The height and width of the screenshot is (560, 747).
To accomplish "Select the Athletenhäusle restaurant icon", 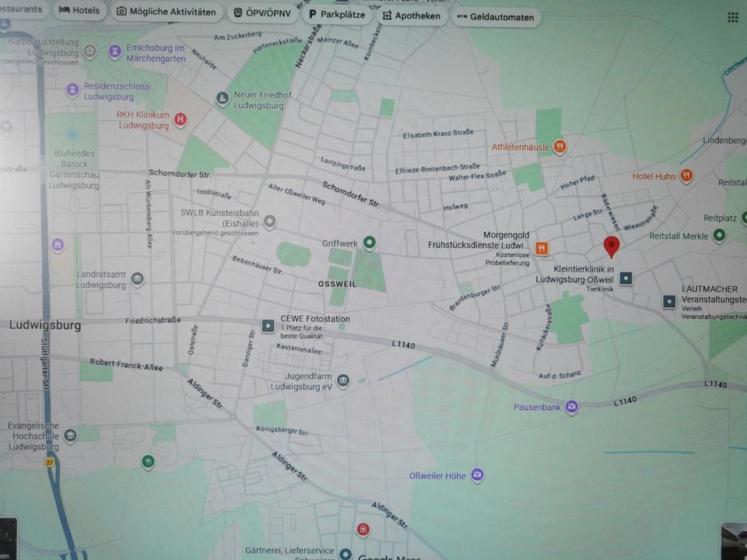I will [x=559, y=146].
